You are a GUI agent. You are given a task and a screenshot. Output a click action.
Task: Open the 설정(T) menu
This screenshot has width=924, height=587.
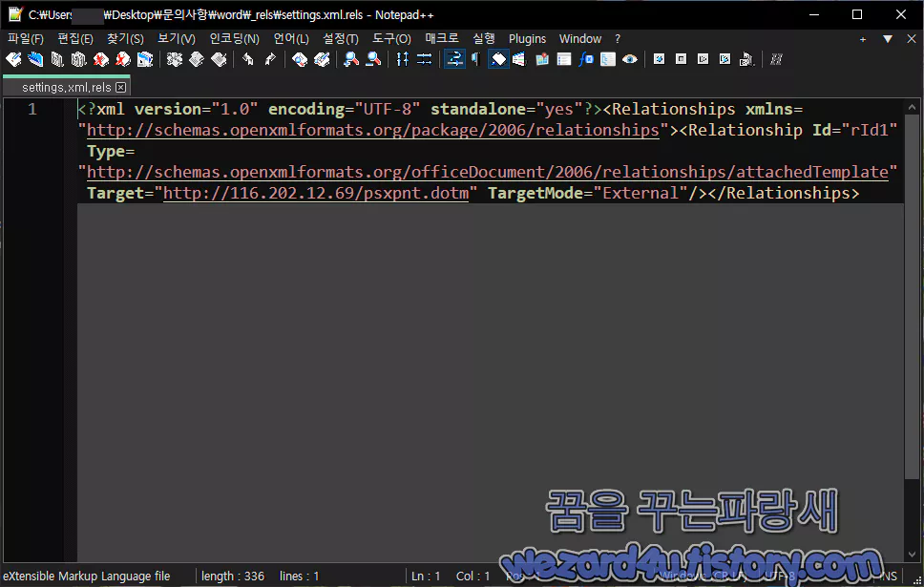(x=341, y=39)
